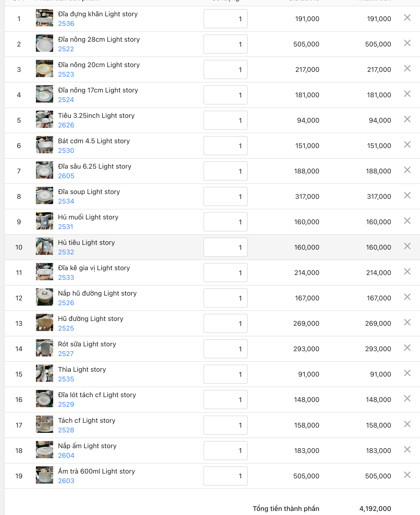Open thumbnail of Đĩa kê gia vị
The width and height of the screenshot is (420, 515).
point(45,272)
